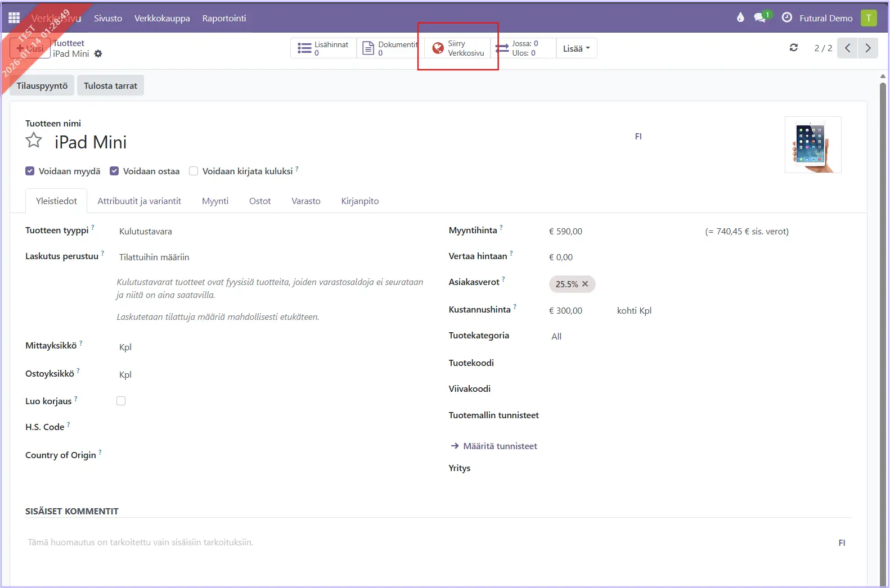Viewport: 890px width, 588px height.
Task: Expand the Lisää dropdown
Action: tap(576, 48)
